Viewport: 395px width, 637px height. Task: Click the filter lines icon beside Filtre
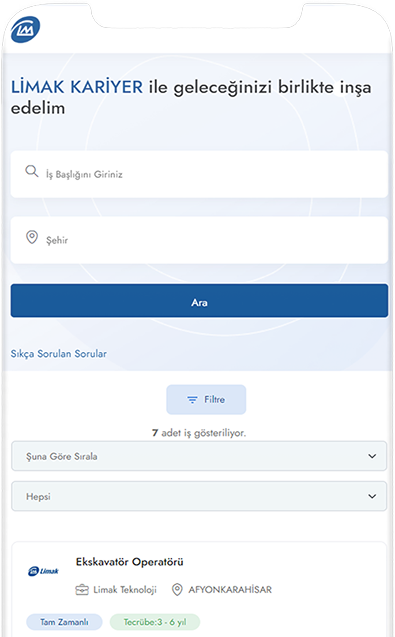pos(192,400)
